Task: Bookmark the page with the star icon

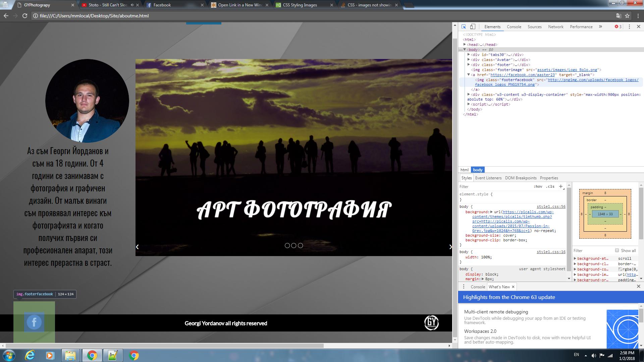Action: (627, 15)
